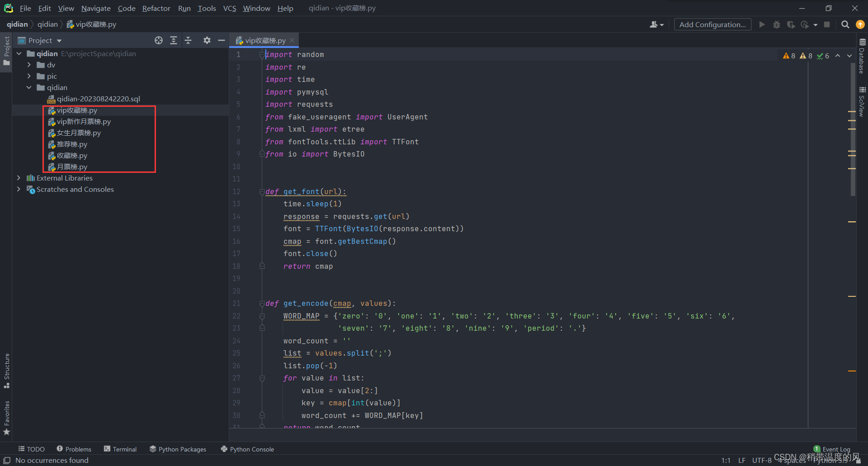Expand the dv folder
This screenshot has height=466, width=868.
(x=29, y=65)
